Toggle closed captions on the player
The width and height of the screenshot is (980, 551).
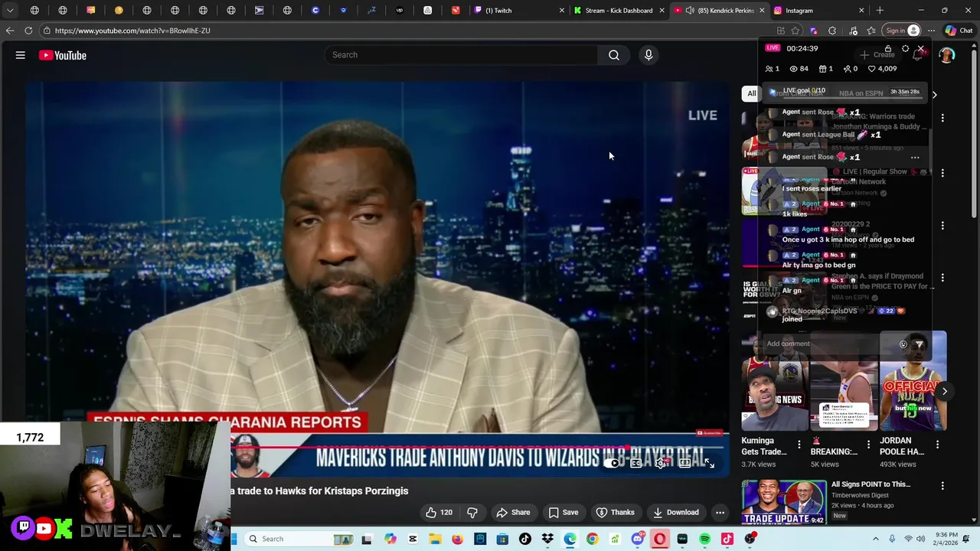pyautogui.click(x=635, y=463)
